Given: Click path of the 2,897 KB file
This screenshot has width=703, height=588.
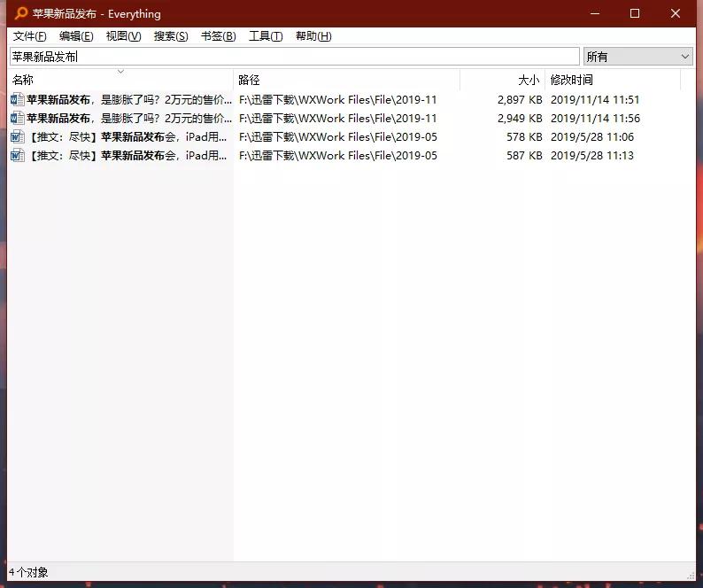Looking at the screenshot, I should pyautogui.click(x=337, y=99).
